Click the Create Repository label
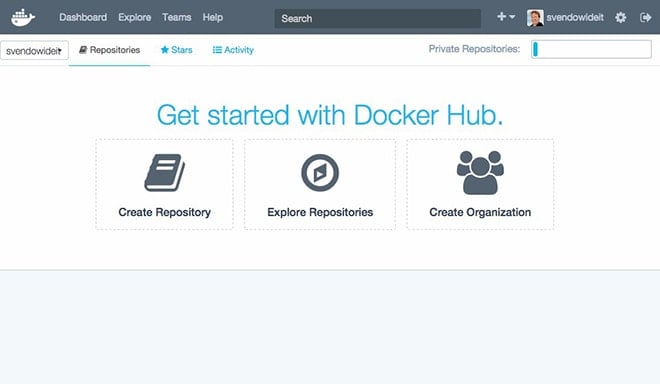 pos(165,212)
